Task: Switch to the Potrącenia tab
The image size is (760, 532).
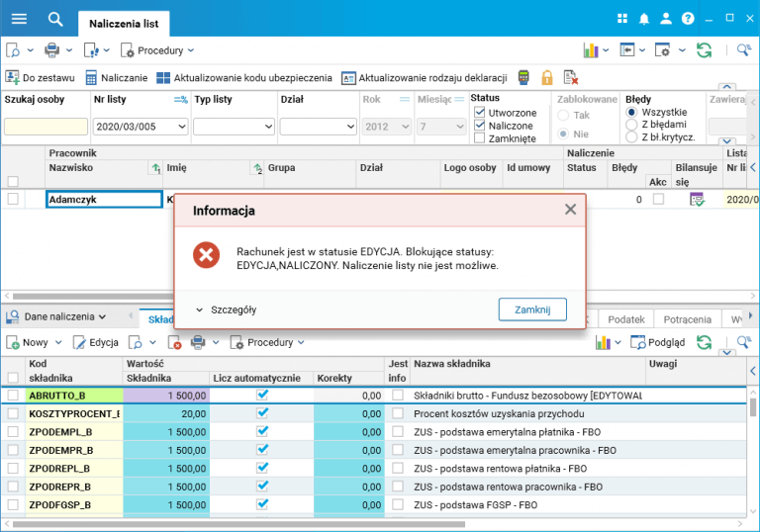Action: pos(687,319)
